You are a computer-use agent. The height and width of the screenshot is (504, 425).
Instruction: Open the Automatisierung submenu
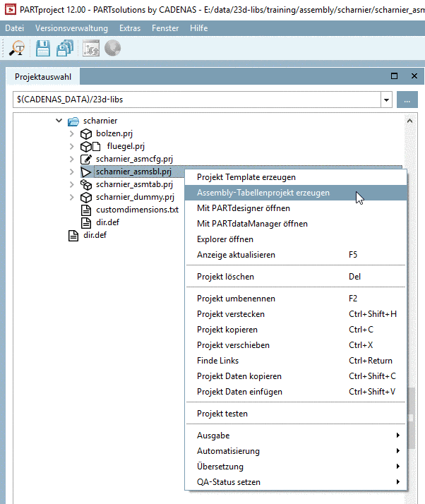point(296,451)
